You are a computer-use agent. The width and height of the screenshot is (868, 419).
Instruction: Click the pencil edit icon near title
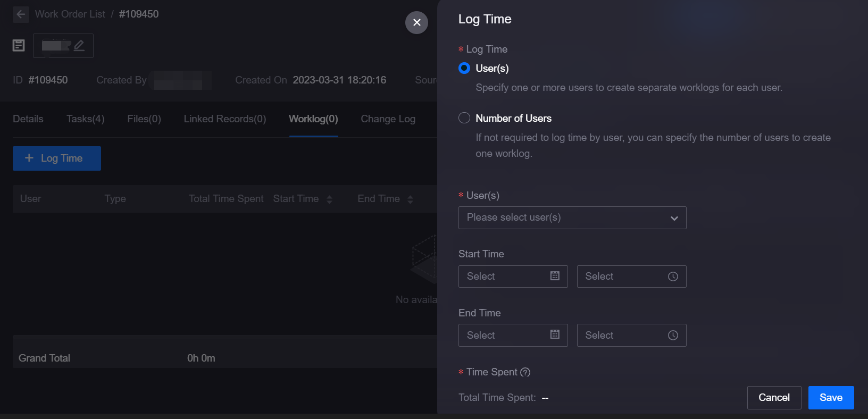79,46
